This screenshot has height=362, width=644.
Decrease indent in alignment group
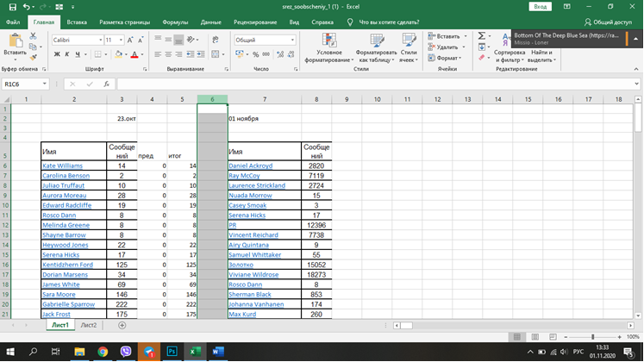pos(191,54)
